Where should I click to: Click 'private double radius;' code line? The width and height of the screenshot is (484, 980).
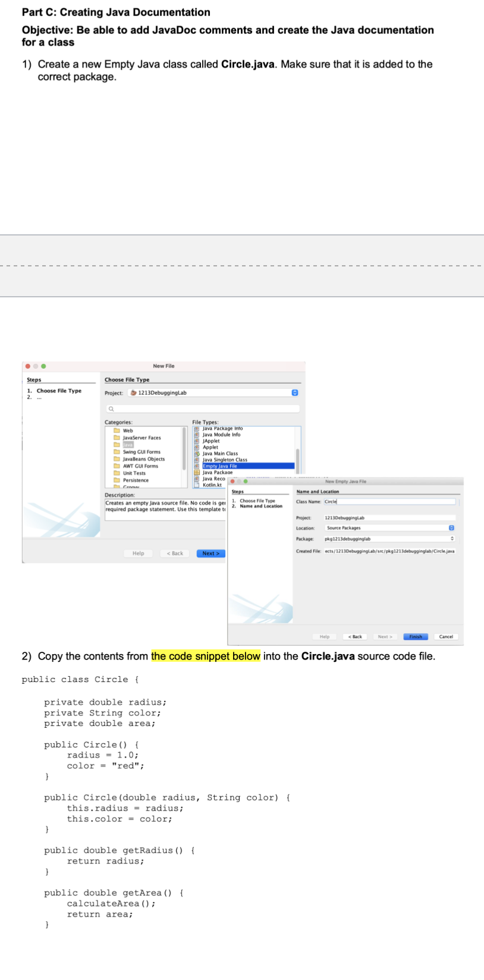(105, 702)
